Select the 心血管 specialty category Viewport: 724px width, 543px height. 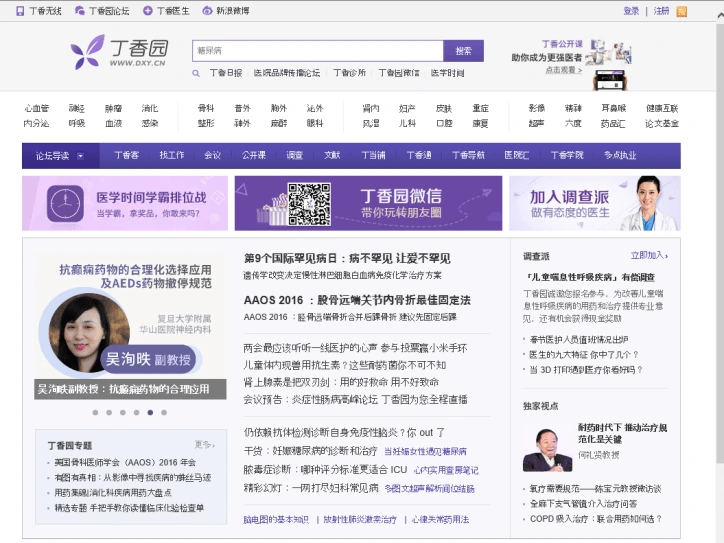pyautogui.click(x=36, y=108)
